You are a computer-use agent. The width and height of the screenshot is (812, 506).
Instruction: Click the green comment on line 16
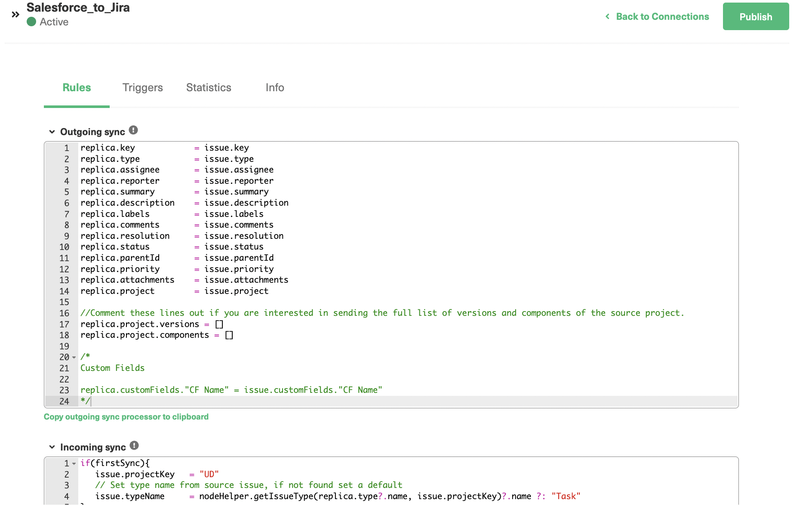coord(382,313)
